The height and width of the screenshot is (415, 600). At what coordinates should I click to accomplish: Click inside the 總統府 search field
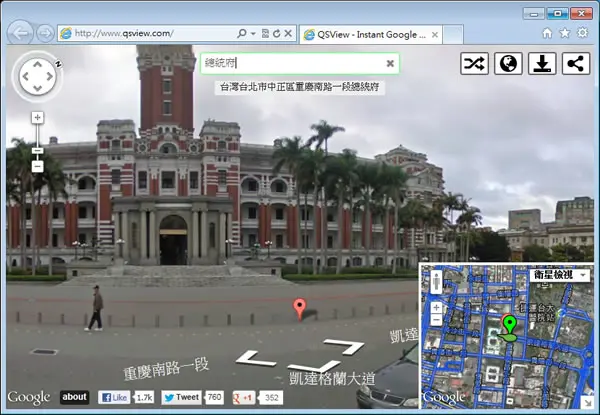point(293,63)
